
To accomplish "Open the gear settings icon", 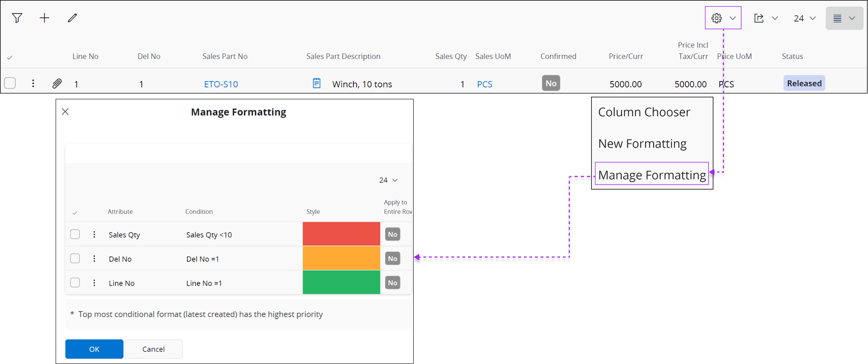I will [717, 18].
